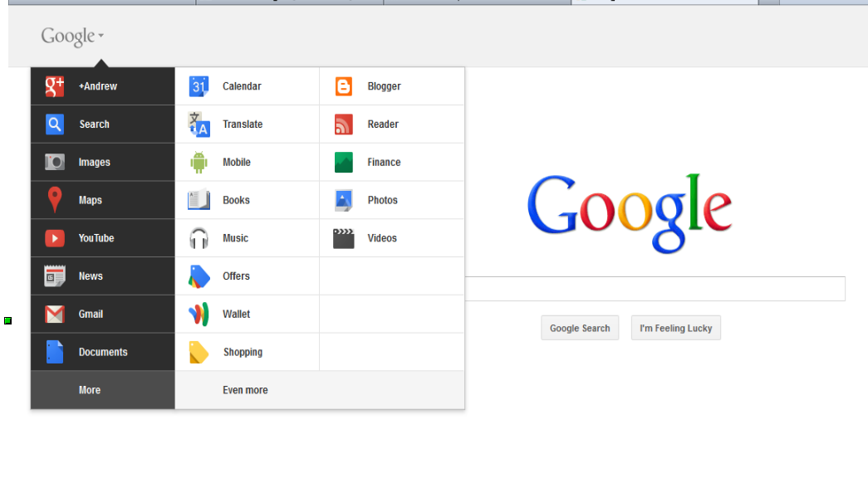Choose Music in the submenu
Image resolution: width=868 pixels, height=483 pixels.
pyautogui.click(x=247, y=238)
